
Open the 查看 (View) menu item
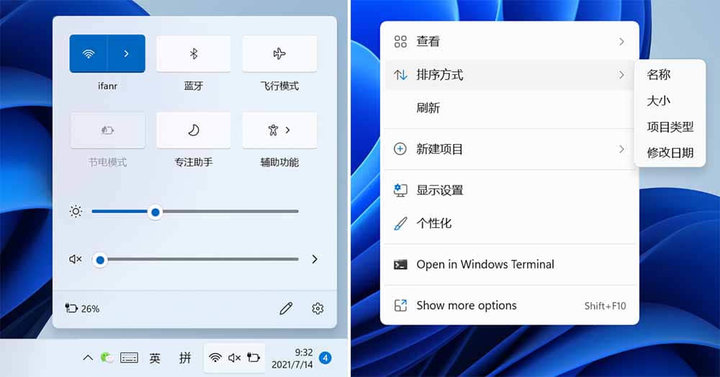(510, 42)
